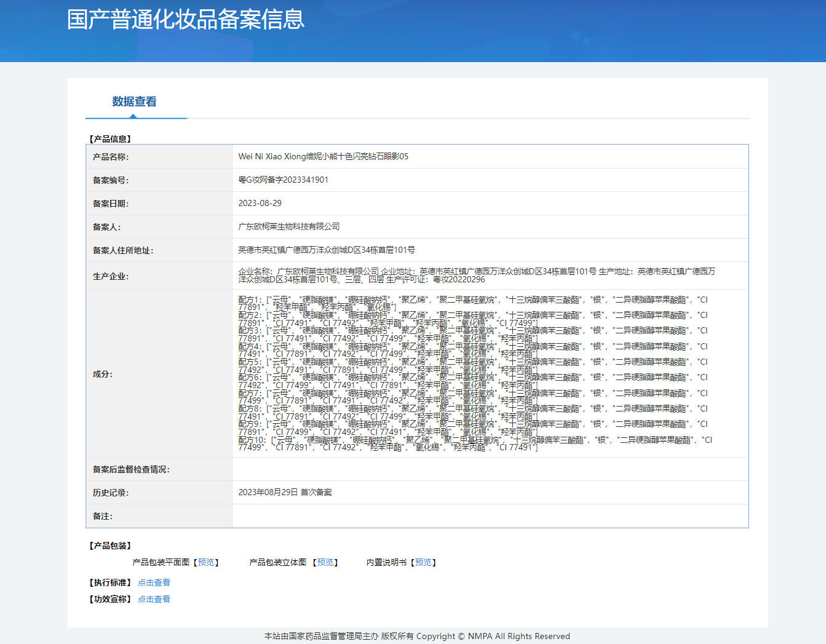This screenshot has height=644, width=826.
Task: Click the 产品名称 row label
Action: click(111, 157)
